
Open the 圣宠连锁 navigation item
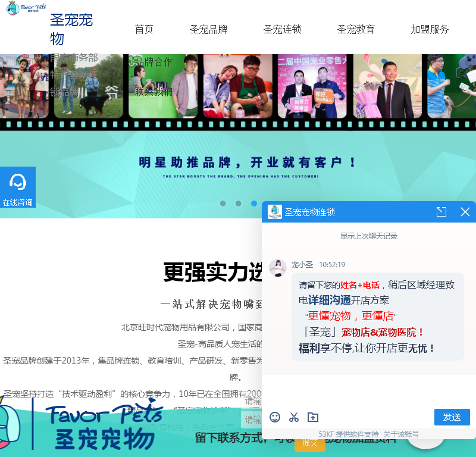click(282, 29)
